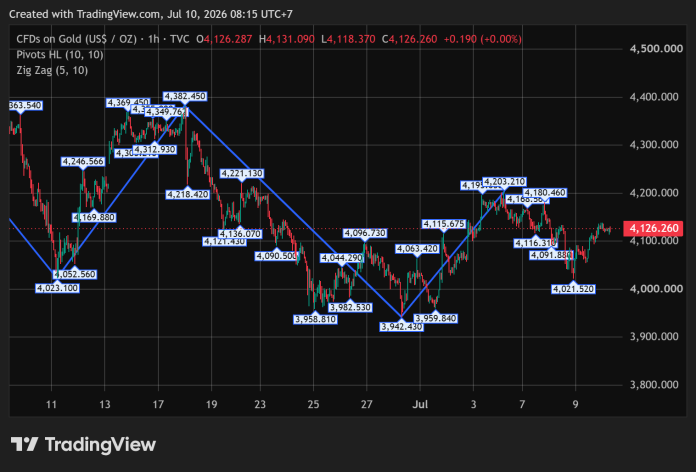Click the 4,091.880 pivot low label

click(552, 255)
